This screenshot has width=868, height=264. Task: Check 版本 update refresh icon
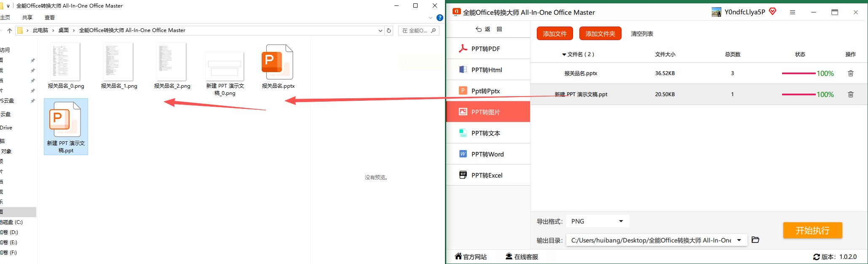[x=816, y=257]
